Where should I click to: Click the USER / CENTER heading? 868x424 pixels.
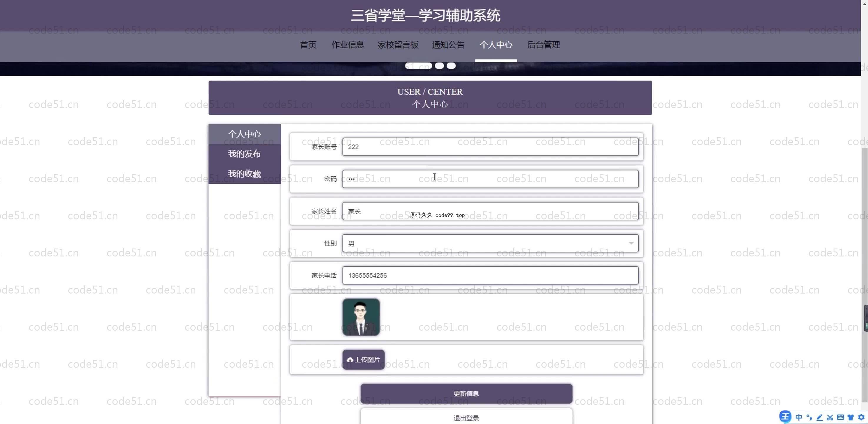coord(430,92)
